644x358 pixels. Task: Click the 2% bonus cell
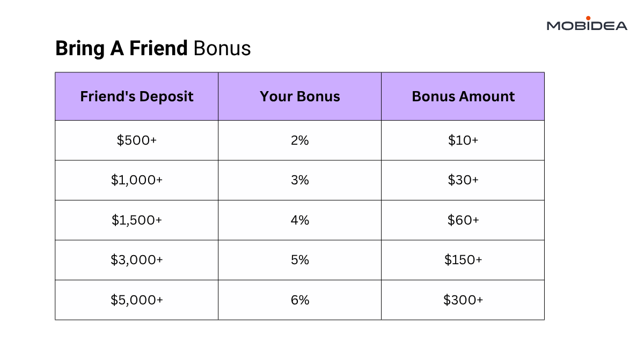300,140
